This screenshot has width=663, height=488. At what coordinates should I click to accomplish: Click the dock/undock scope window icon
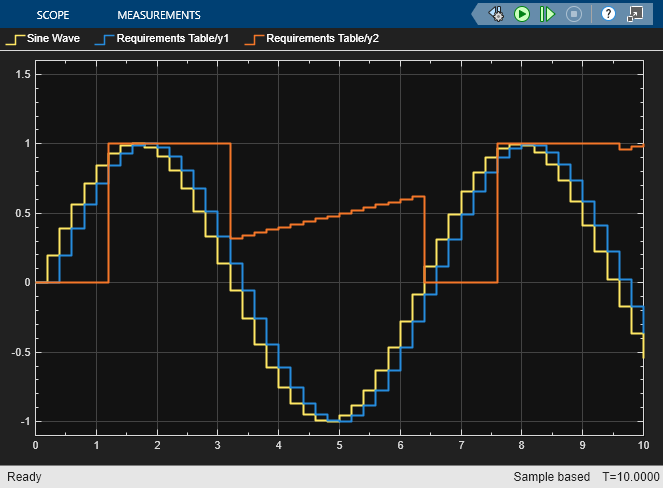click(635, 14)
